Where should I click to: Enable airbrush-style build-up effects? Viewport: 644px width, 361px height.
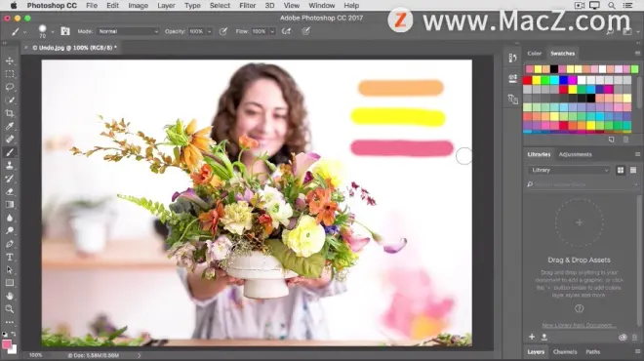coord(286,31)
